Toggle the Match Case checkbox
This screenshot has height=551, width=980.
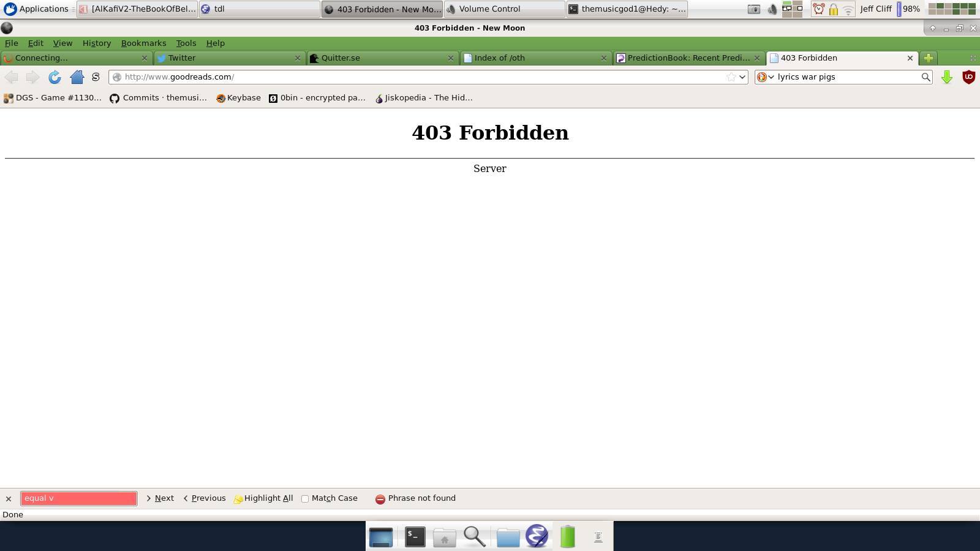point(305,498)
